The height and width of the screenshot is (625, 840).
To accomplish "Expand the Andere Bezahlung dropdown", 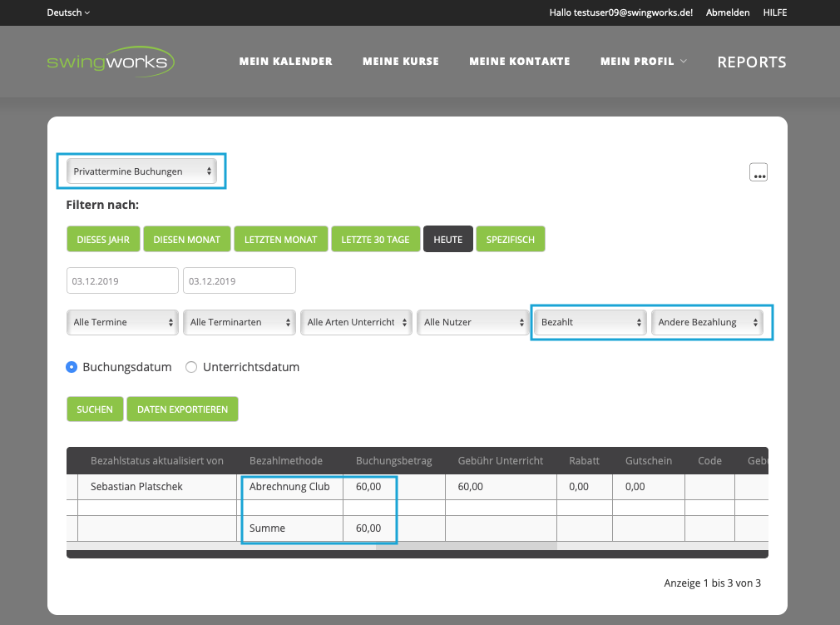I will coord(707,322).
